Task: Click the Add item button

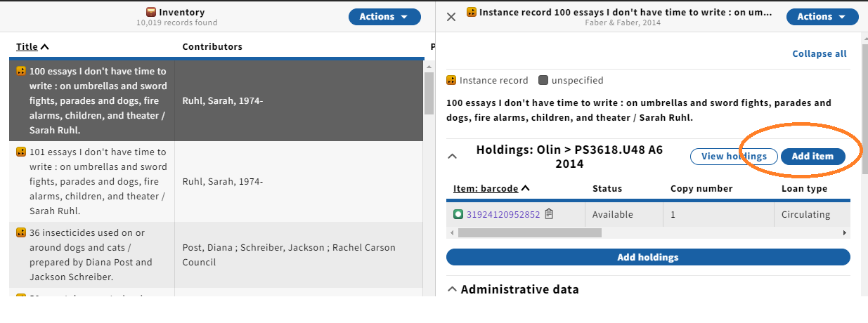Action: (x=812, y=157)
